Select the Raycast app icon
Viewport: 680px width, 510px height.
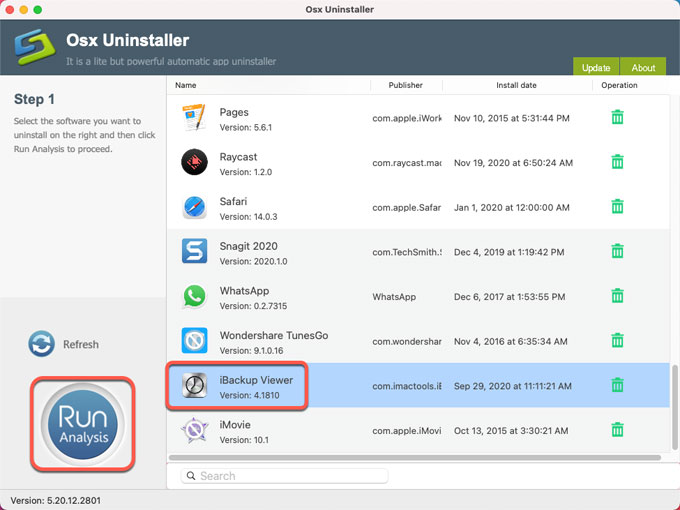(194, 162)
